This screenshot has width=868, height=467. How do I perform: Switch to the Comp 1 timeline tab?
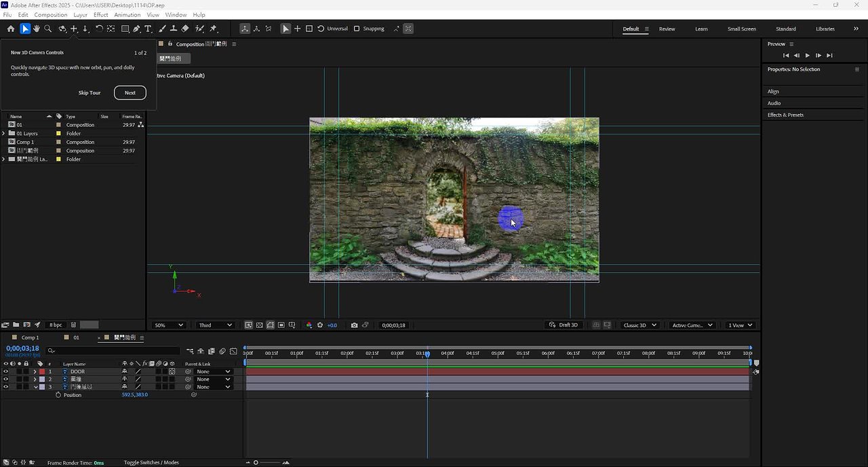pos(30,337)
